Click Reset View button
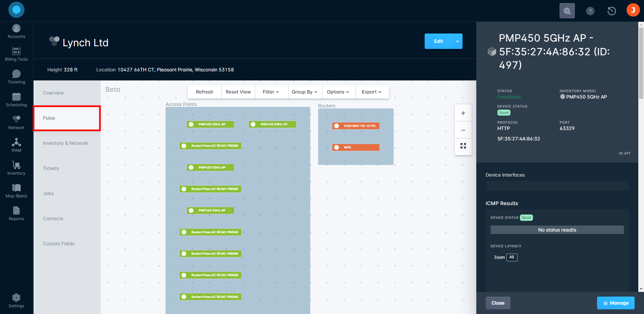This screenshot has width=644, height=314. (238, 92)
